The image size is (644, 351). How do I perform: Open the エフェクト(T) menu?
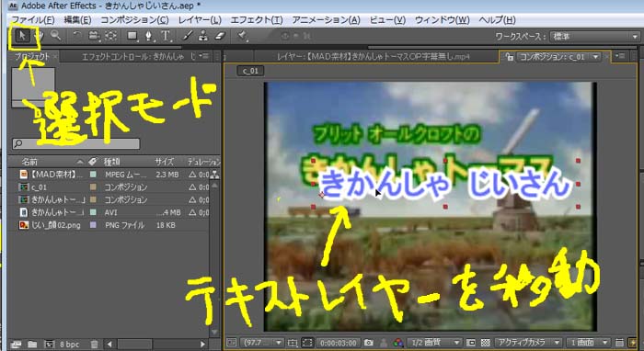pyautogui.click(x=257, y=19)
